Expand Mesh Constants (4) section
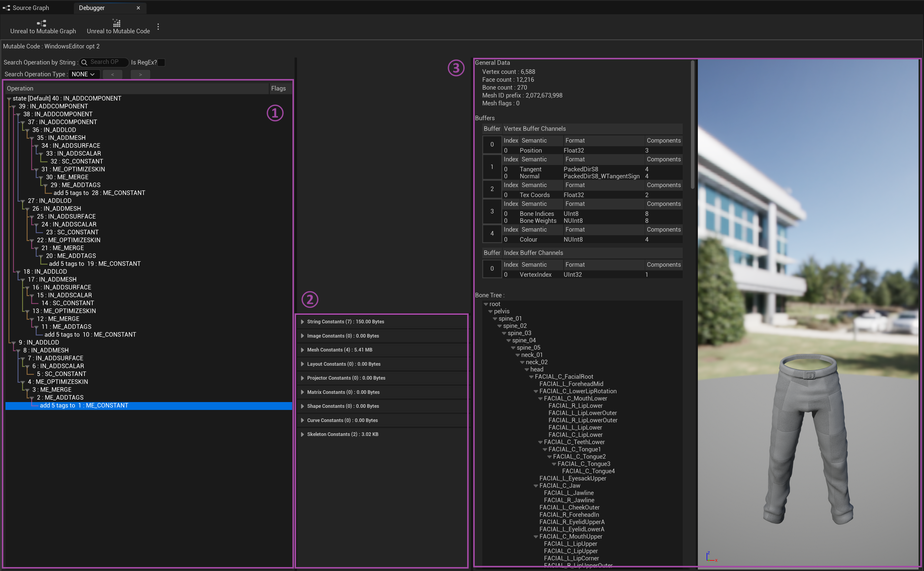The image size is (924, 571). [302, 350]
